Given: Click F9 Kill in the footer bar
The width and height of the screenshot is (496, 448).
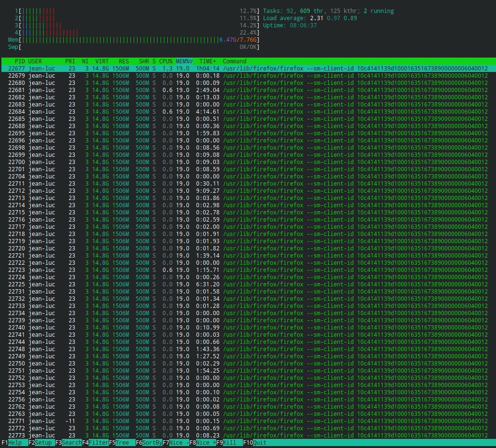Looking at the screenshot, I should click(x=230, y=443).
